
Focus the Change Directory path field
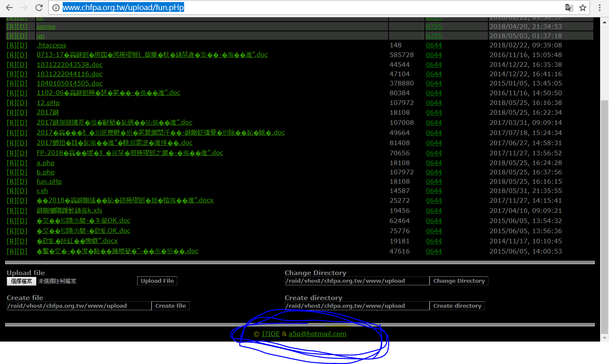tap(357, 281)
